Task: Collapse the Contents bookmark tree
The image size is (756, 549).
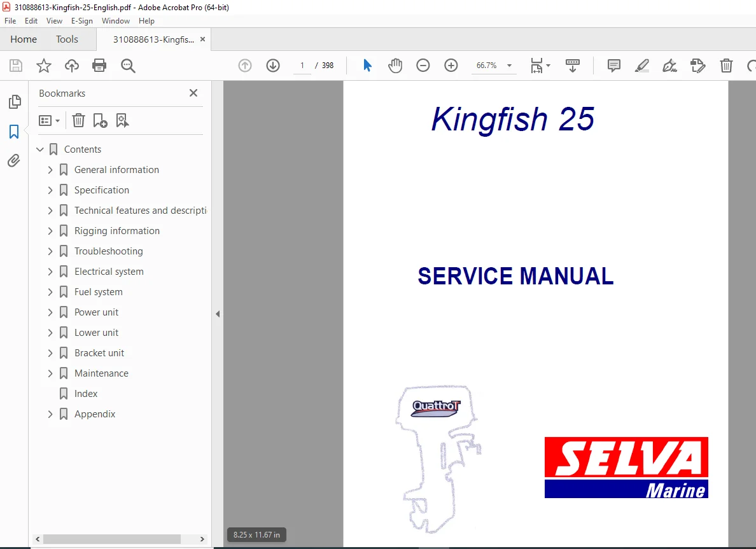Action: coord(40,149)
